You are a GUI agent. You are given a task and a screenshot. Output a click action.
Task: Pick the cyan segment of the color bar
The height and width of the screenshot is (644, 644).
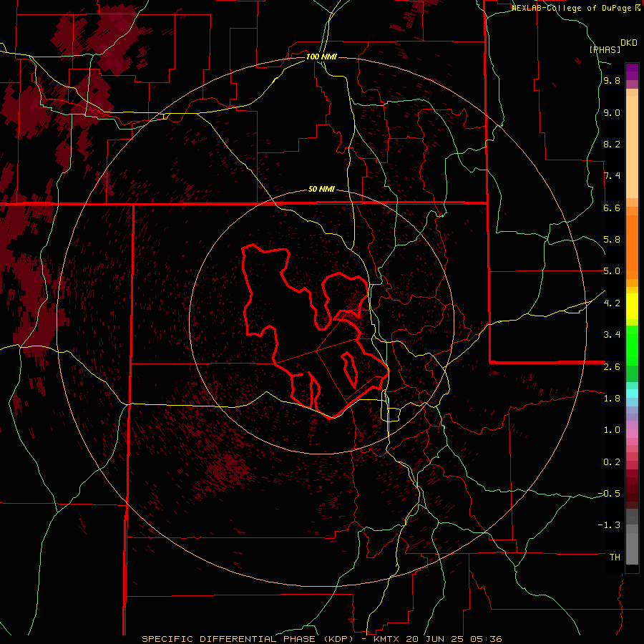point(632,394)
